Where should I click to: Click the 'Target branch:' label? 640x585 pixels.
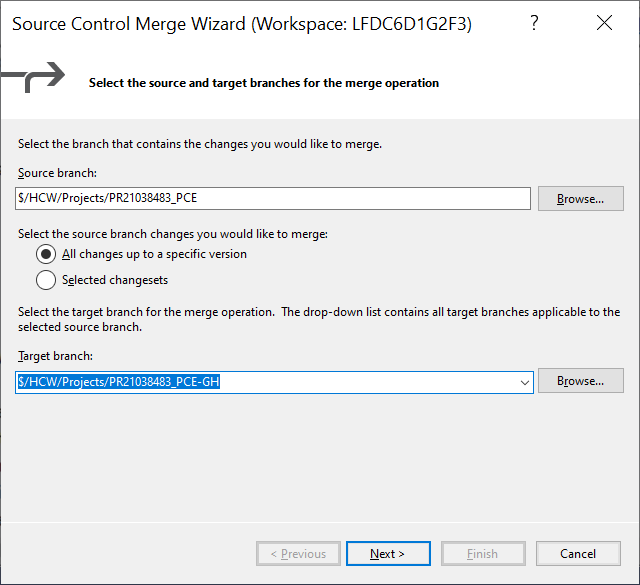(55, 356)
